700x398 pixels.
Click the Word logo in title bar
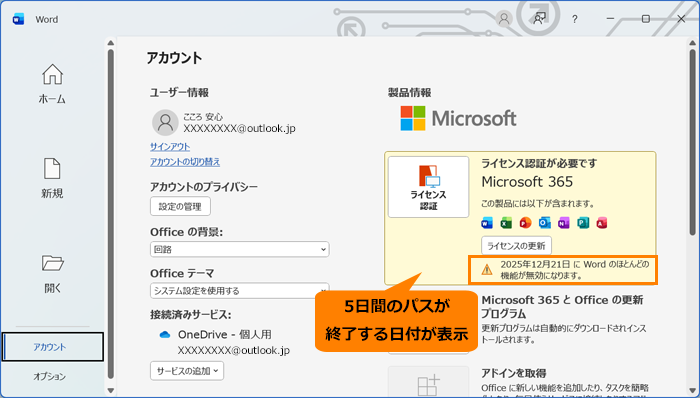pyautogui.click(x=18, y=19)
